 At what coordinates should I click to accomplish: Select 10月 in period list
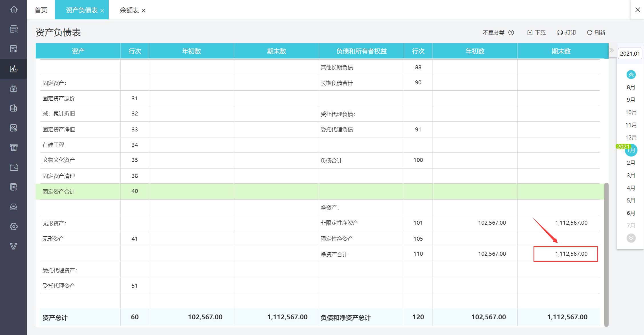(x=631, y=112)
